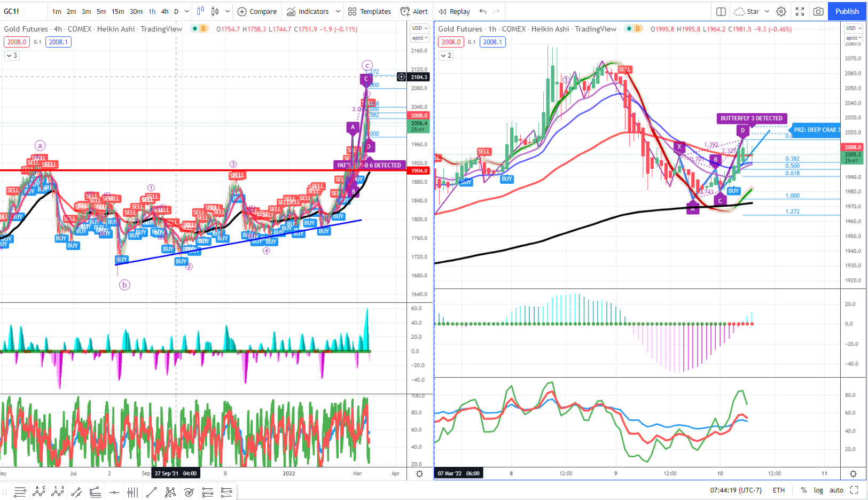This screenshot has width=868, height=500.
Task: Expand the right chart indicator legend showing 2
Action: (x=446, y=56)
